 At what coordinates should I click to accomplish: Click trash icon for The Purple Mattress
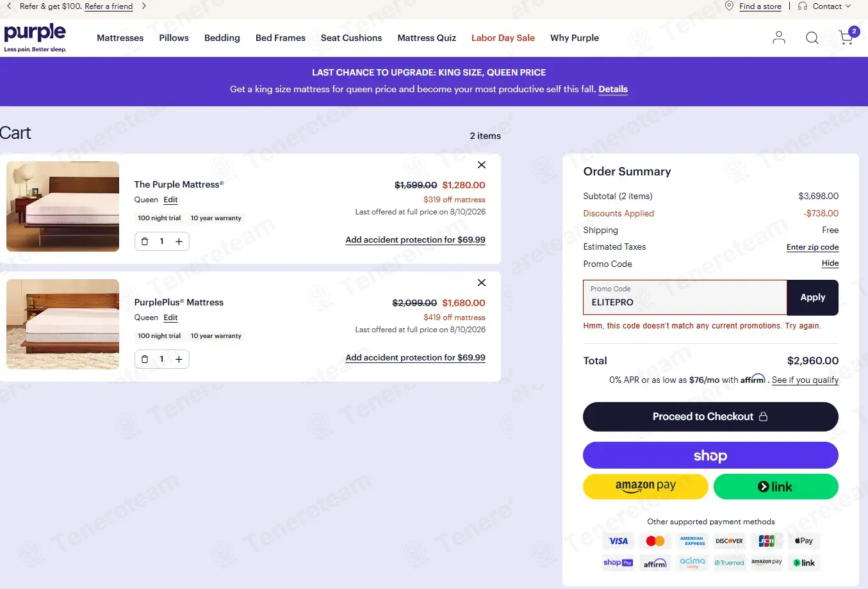click(x=145, y=241)
